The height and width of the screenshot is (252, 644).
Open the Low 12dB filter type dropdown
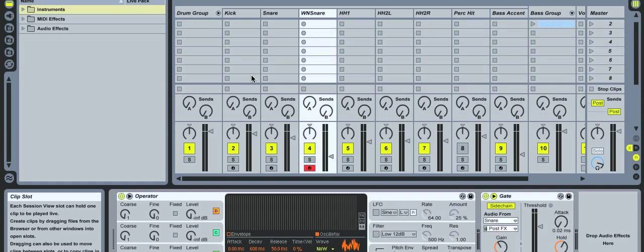pyautogui.click(x=399, y=234)
